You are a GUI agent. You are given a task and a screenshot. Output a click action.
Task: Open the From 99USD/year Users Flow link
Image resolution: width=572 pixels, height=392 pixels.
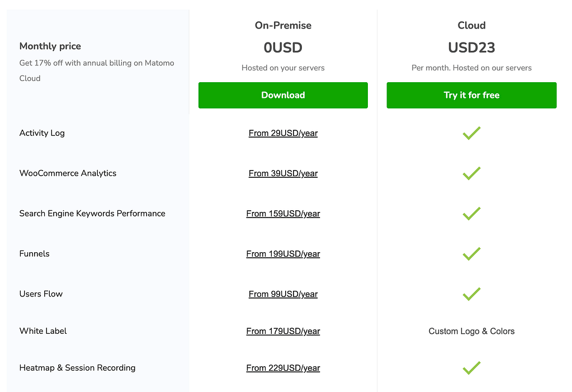(282, 294)
